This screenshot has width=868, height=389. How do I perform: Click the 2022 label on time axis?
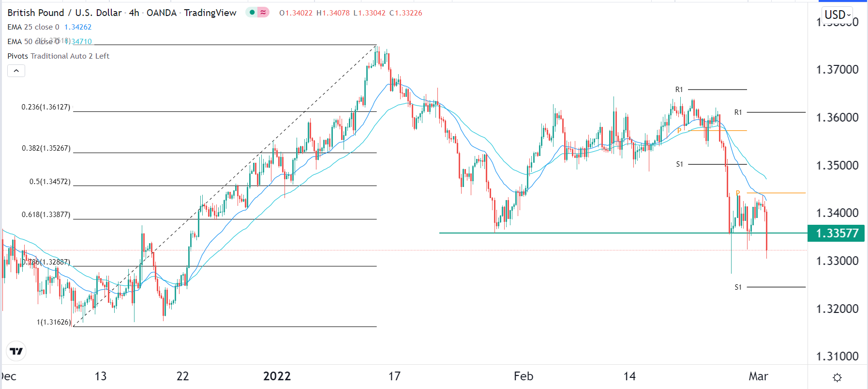click(x=277, y=376)
